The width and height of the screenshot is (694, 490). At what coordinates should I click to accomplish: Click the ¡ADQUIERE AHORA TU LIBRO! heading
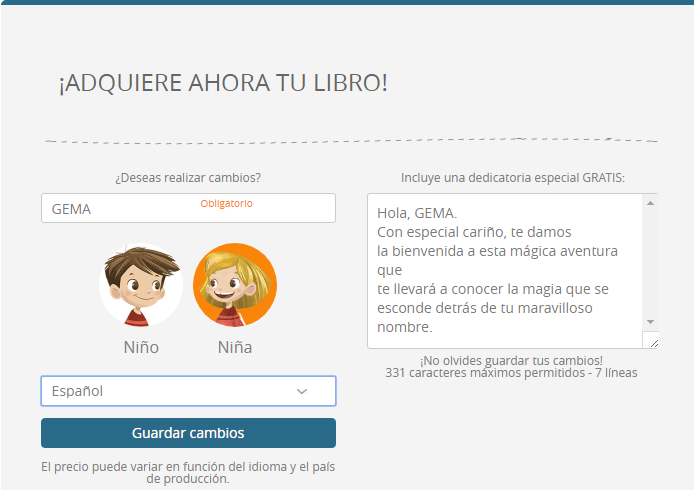223,83
